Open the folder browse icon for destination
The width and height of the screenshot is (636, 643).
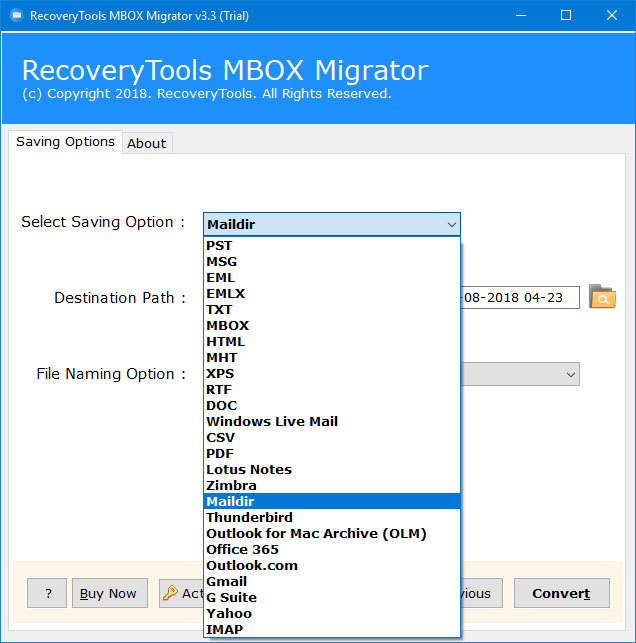click(602, 296)
